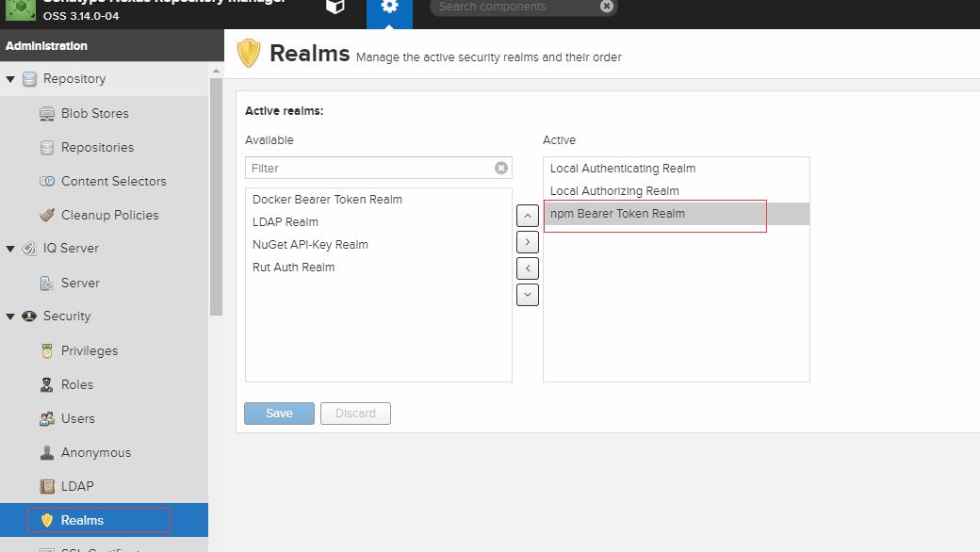Click the Realms header shield icon
Screen dimensions: 980x552
[249, 53]
